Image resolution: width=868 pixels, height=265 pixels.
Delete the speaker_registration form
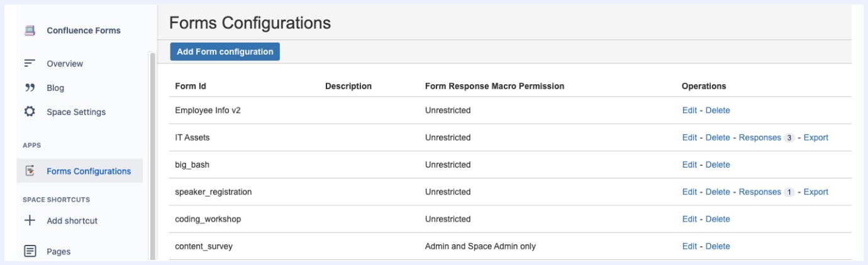coord(718,192)
